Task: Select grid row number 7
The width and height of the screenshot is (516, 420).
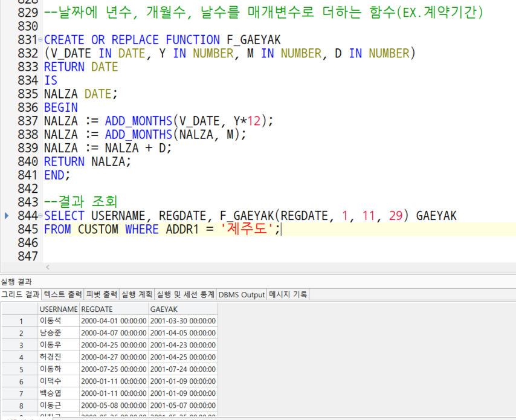Action: point(21,393)
